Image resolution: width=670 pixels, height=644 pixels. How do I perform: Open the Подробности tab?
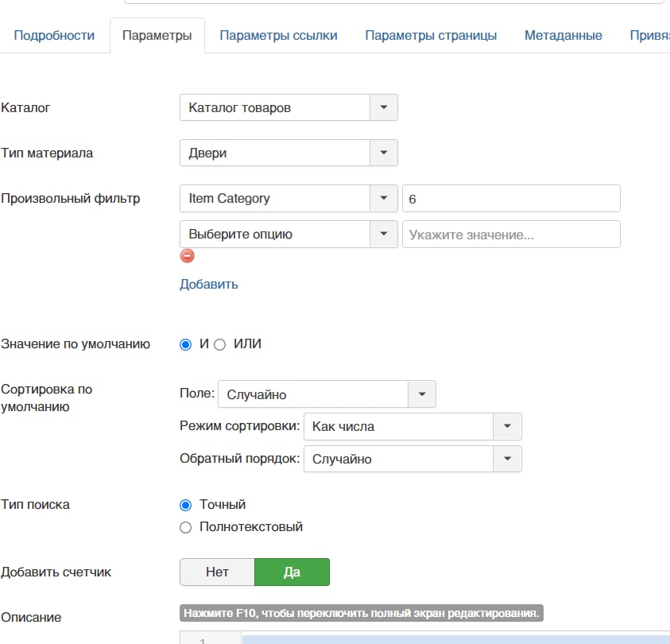tap(54, 36)
